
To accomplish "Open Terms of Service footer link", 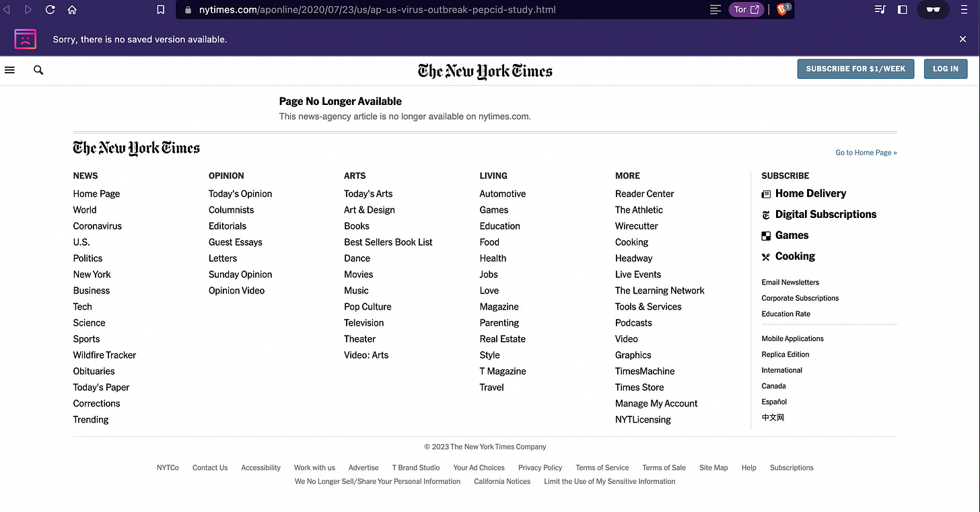I will pyautogui.click(x=602, y=468).
